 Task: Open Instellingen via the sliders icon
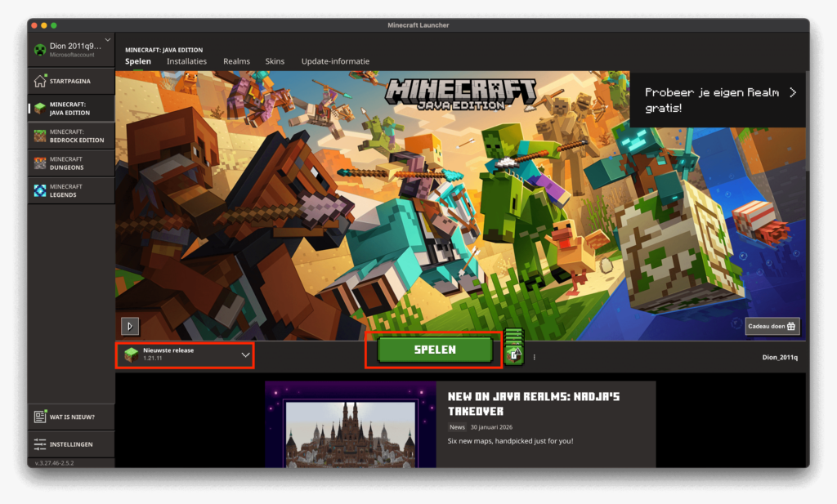pos(40,444)
